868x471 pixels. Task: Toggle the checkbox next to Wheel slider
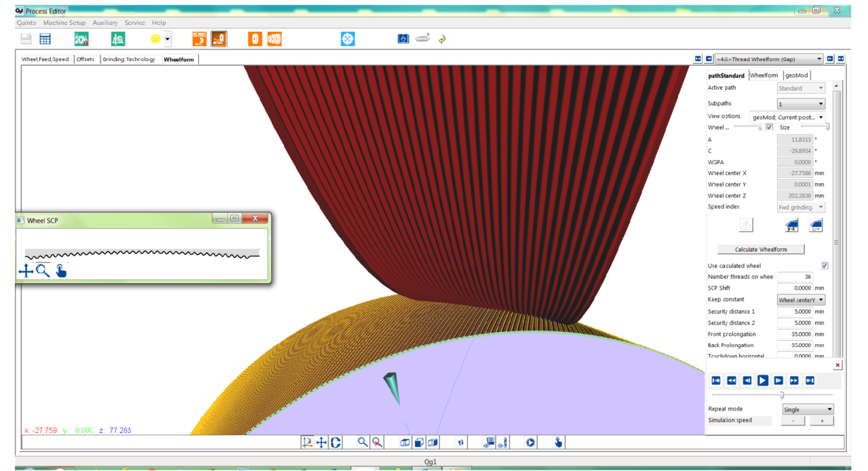(x=769, y=127)
